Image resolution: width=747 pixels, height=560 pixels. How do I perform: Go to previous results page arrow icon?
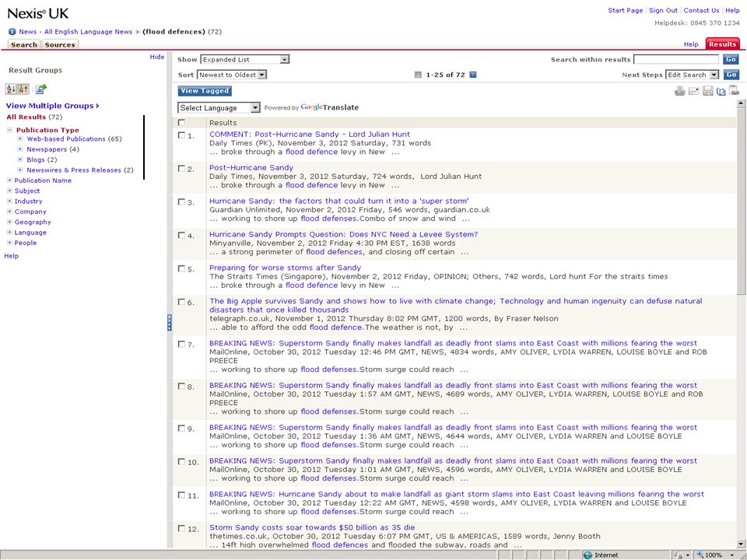coord(418,75)
